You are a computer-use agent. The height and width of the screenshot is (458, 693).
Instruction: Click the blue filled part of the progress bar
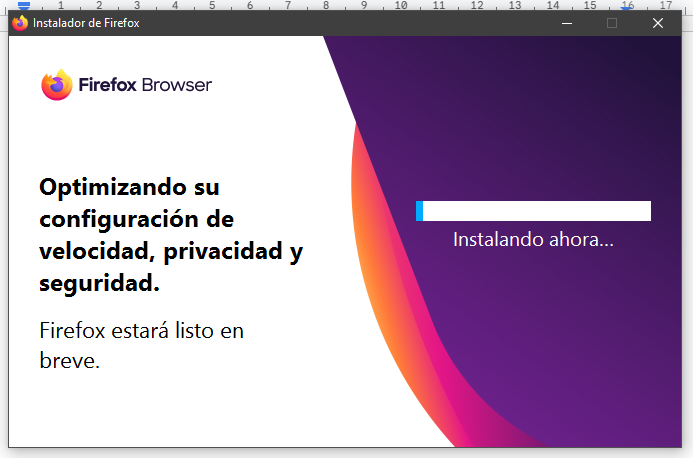420,211
